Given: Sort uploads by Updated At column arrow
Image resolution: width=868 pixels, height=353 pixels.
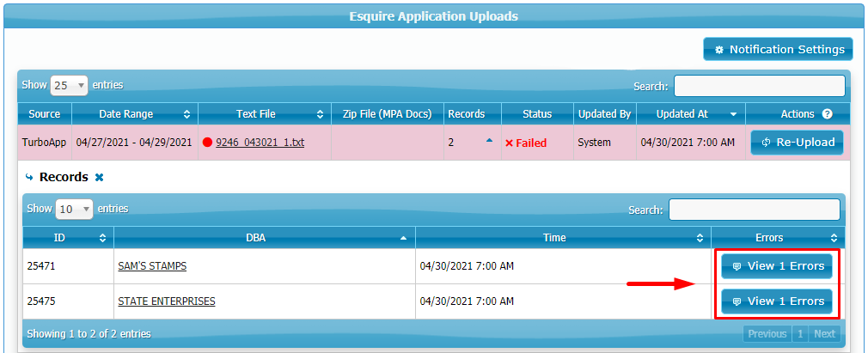Looking at the screenshot, I should pyautogui.click(x=733, y=113).
